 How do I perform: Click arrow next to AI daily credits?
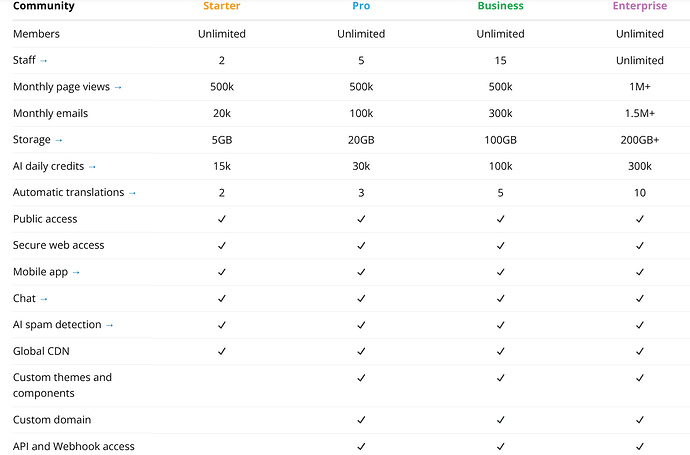(x=93, y=166)
